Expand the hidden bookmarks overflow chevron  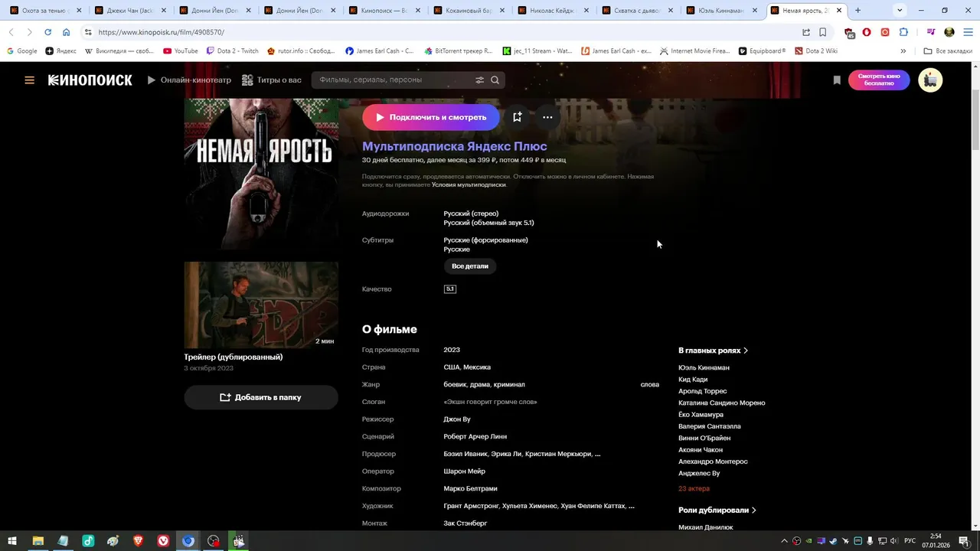coord(903,51)
